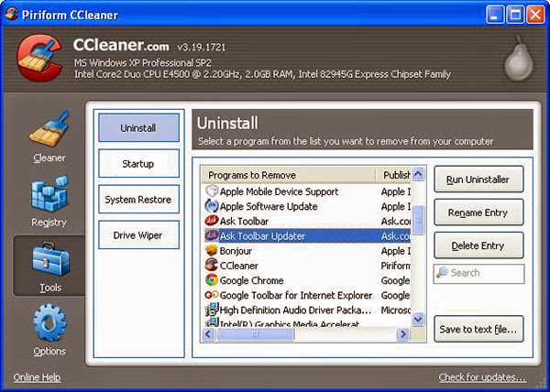Select the Ask Toolbar entry

pos(307,221)
